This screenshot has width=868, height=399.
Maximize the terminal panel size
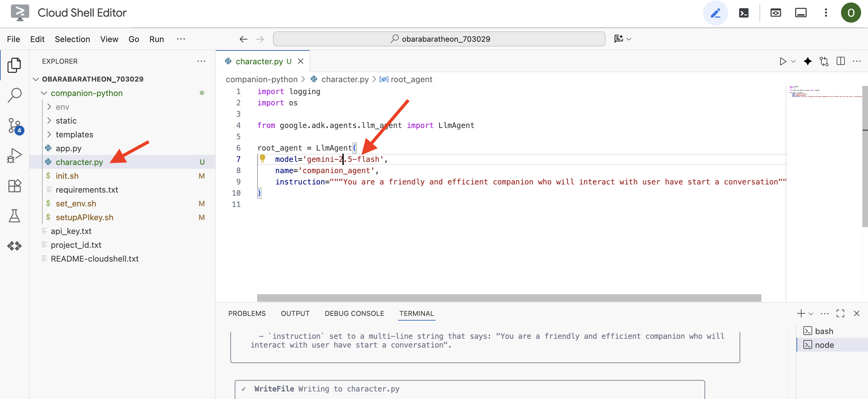pyautogui.click(x=840, y=313)
